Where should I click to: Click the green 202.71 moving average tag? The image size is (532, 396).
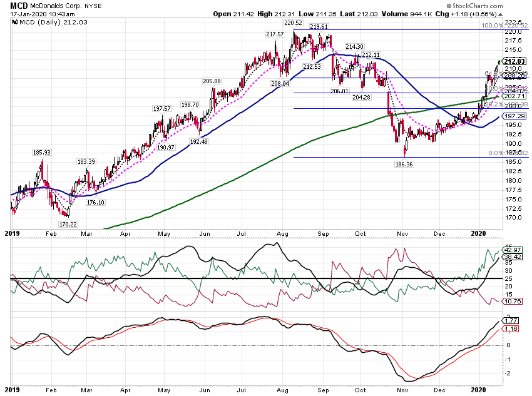click(x=514, y=96)
